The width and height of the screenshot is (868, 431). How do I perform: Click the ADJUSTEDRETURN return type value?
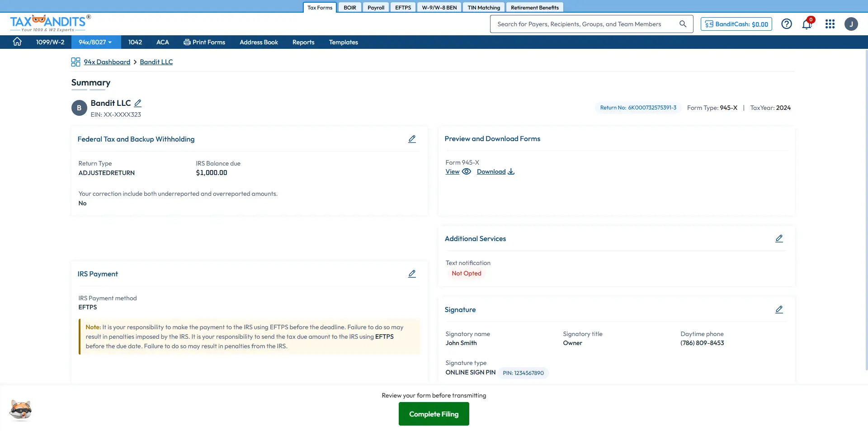(x=107, y=173)
